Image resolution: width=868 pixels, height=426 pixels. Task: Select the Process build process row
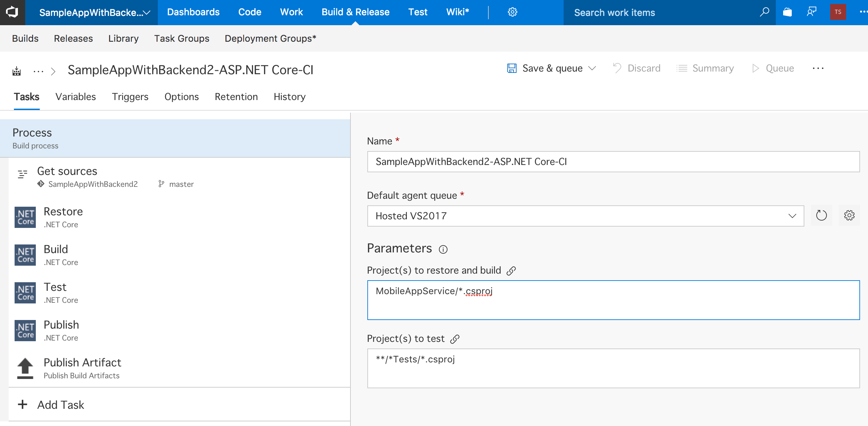pos(175,138)
